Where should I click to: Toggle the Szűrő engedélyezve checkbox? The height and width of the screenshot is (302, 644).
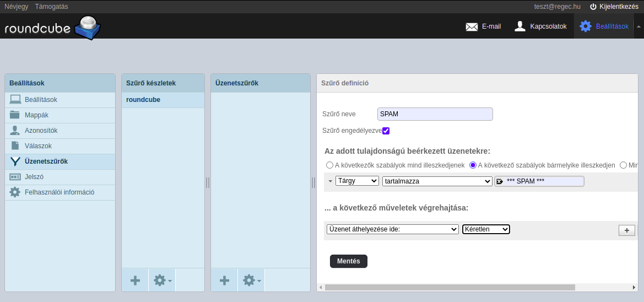coord(386,131)
